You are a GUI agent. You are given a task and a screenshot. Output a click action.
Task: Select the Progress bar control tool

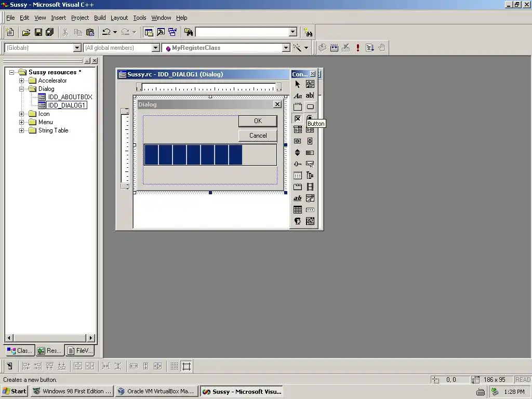click(x=310, y=152)
